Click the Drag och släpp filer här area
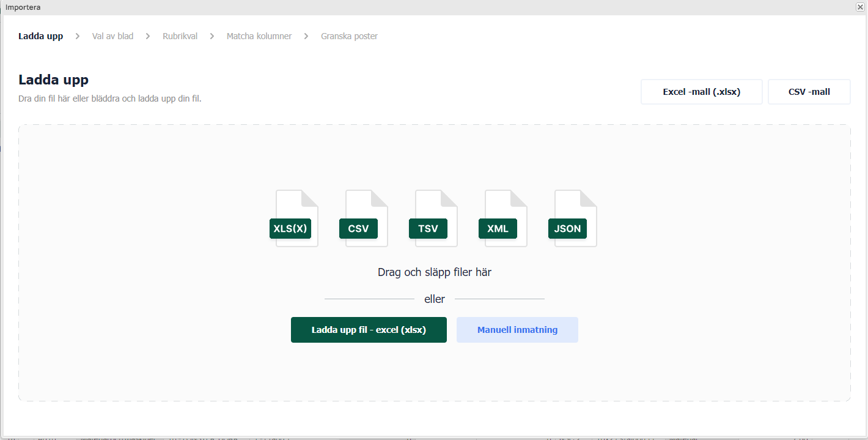 click(434, 272)
